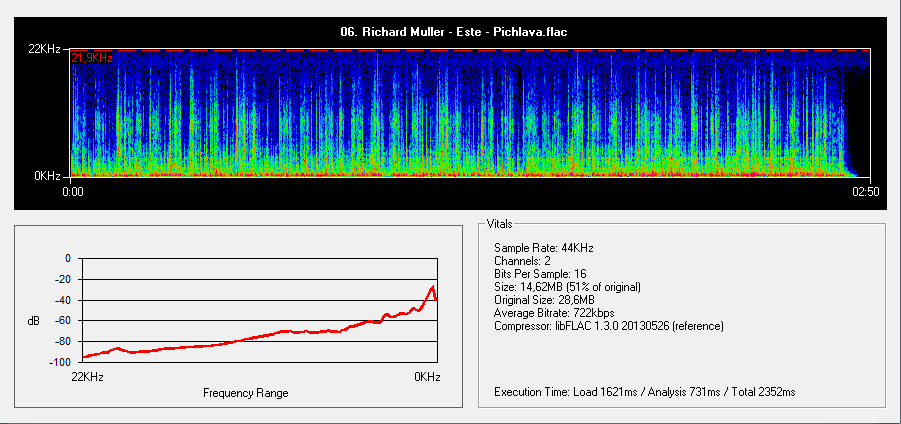Click the 0:00 start time marker
Screen dimensions: 901x424
point(72,191)
